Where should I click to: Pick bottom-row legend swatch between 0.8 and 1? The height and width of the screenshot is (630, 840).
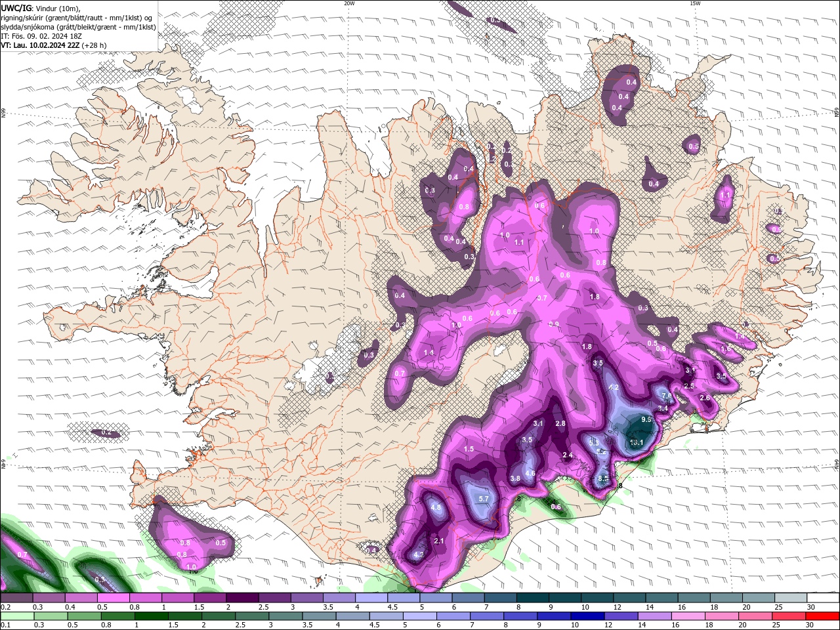(x=118, y=616)
